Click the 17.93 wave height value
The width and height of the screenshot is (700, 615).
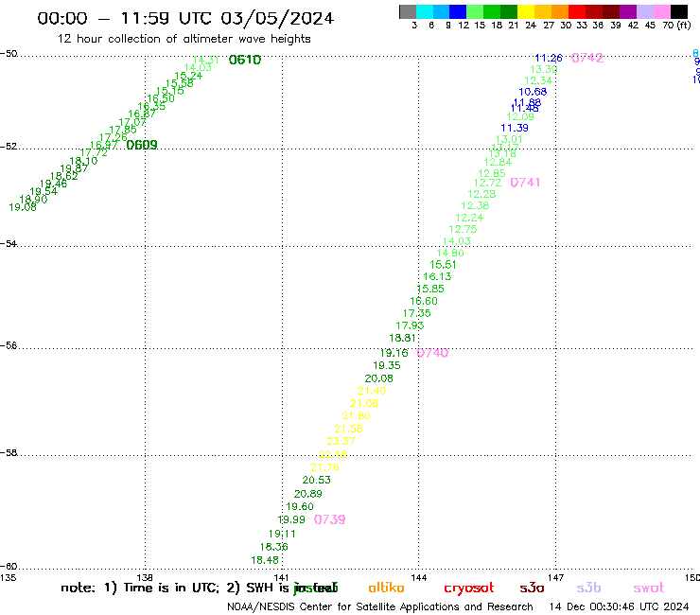pos(410,325)
